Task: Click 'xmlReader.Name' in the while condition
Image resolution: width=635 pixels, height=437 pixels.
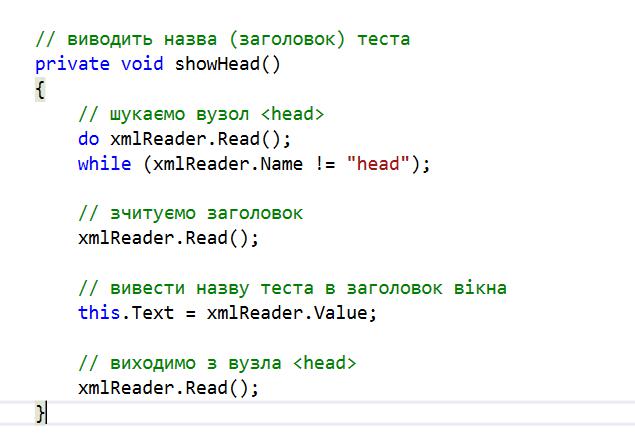Action: [228, 164]
